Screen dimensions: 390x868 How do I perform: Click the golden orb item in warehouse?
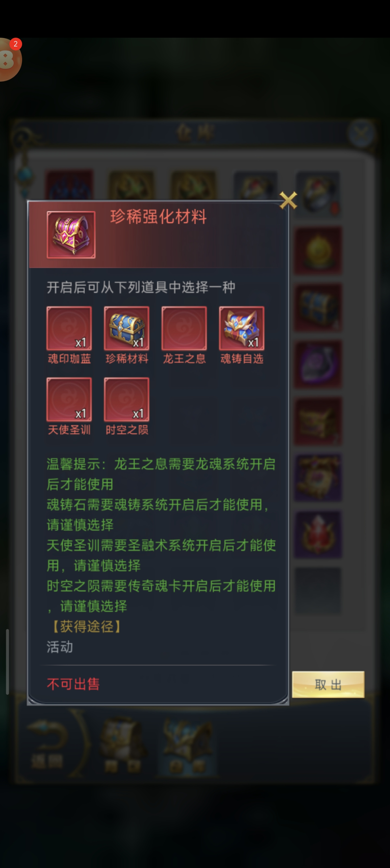click(x=318, y=250)
